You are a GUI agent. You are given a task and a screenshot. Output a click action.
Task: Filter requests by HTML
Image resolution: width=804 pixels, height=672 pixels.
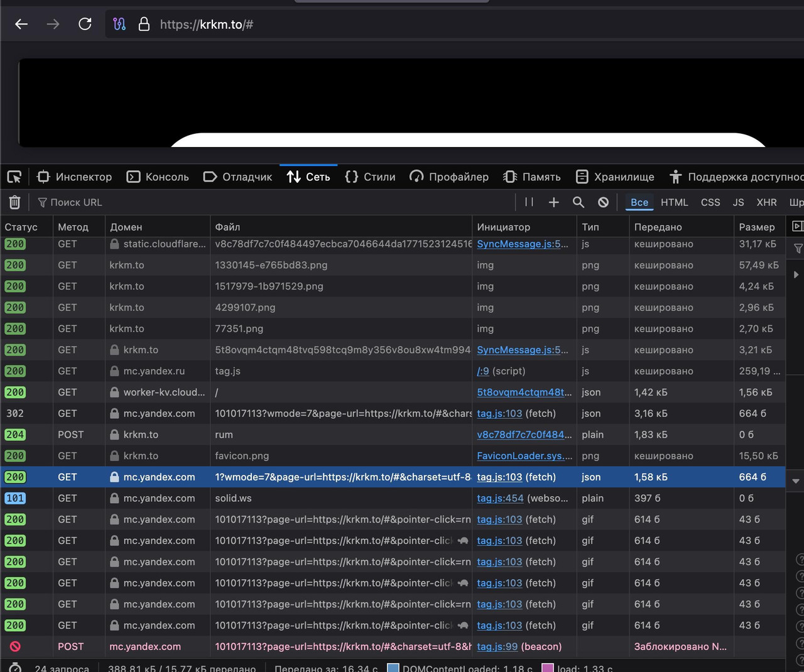(675, 202)
